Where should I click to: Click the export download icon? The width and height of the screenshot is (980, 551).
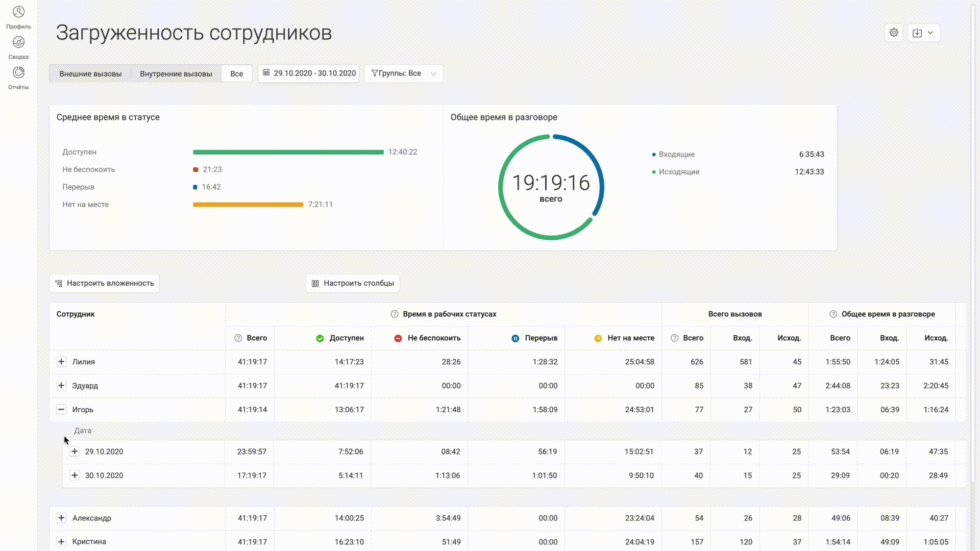point(917,33)
